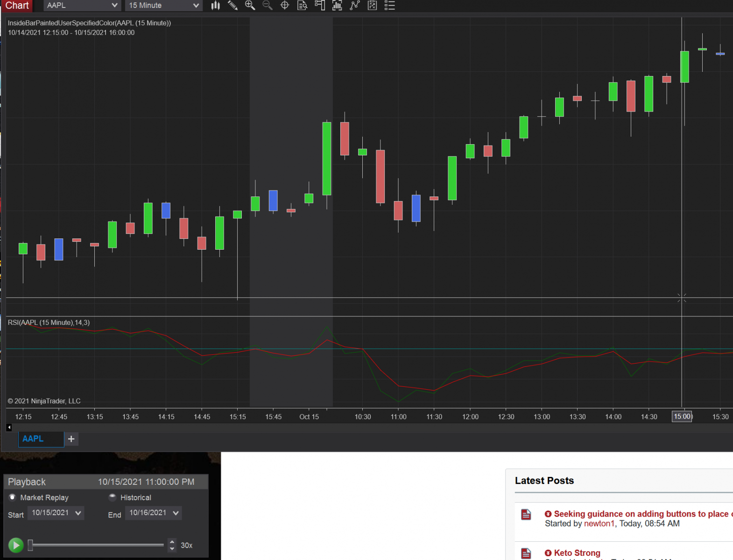Open the Chart Trader icon
Screen dimensions: 733x560
tap(320, 6)
